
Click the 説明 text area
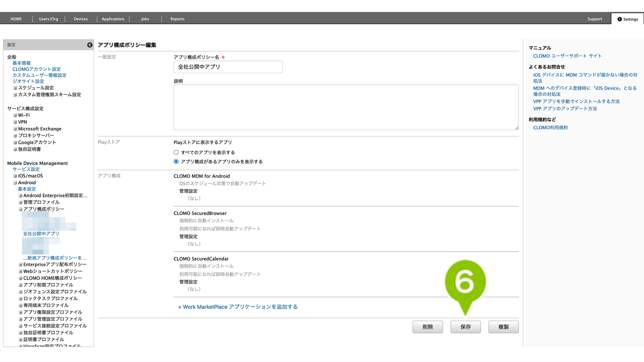346,107
